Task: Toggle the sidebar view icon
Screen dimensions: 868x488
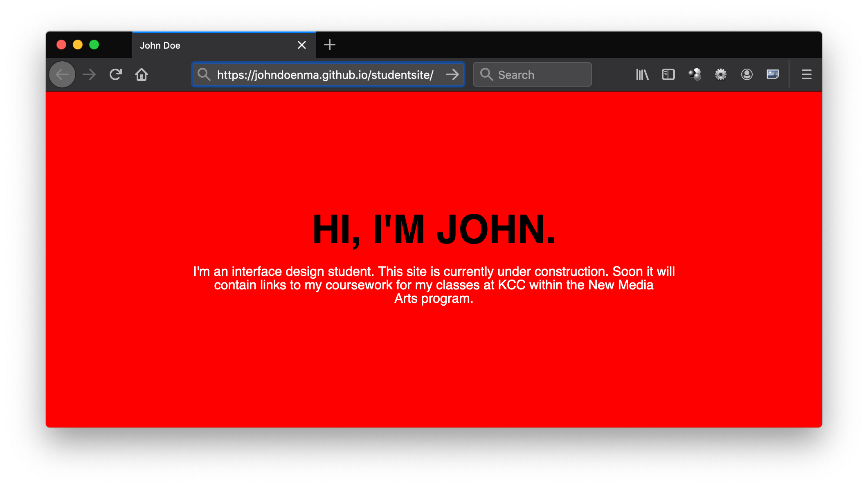Action: tap(668, 75)
